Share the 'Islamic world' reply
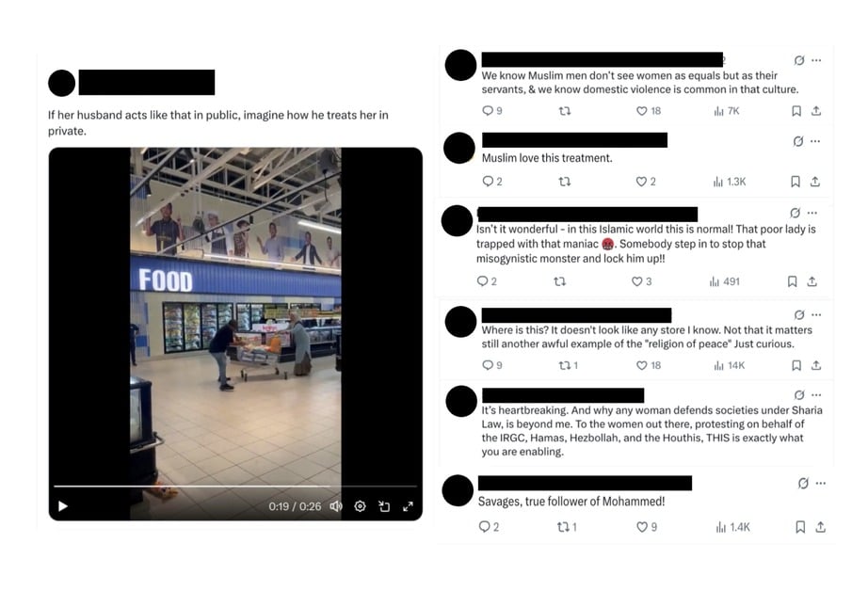The width and height of the screenshot is (868, 591). pyautogui.click(x=812, y=281)
